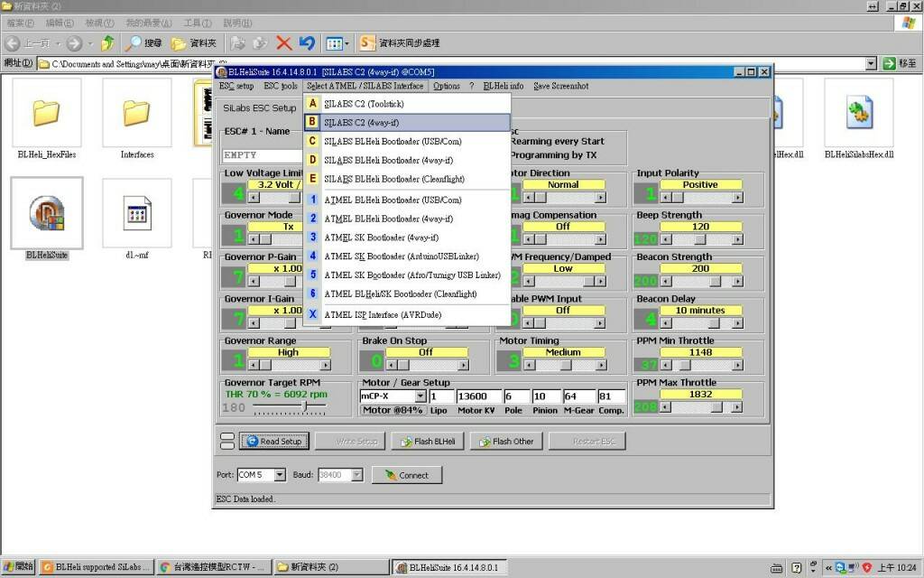
Task: Choose ATMEL SK Bootloader (4way-if)
Action: (x=407, y=238)
